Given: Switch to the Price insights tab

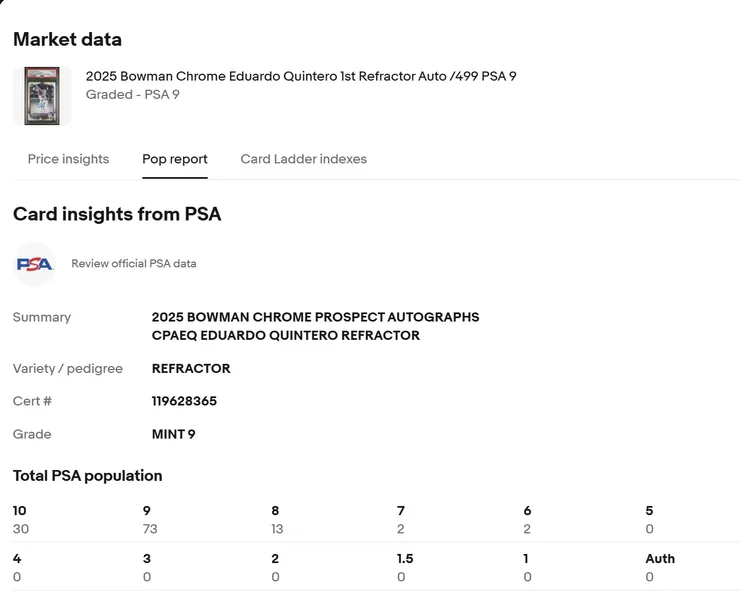Looking at the screenshot, I should 68,159.
